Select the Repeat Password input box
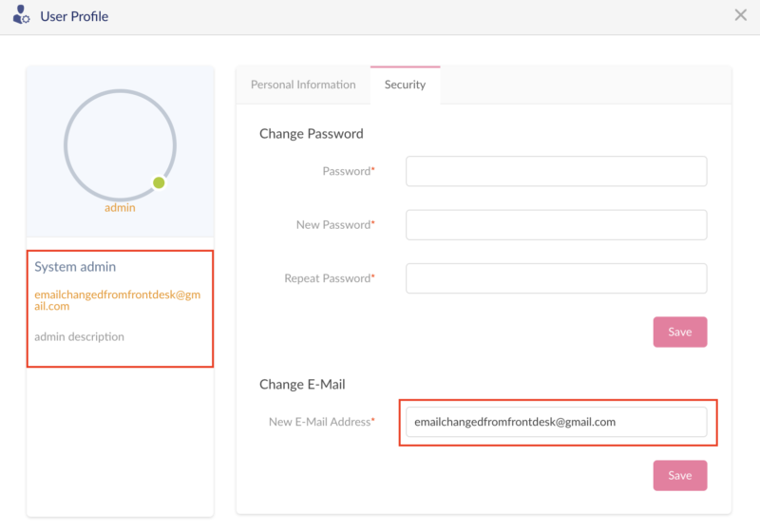 tap(556, 278)
